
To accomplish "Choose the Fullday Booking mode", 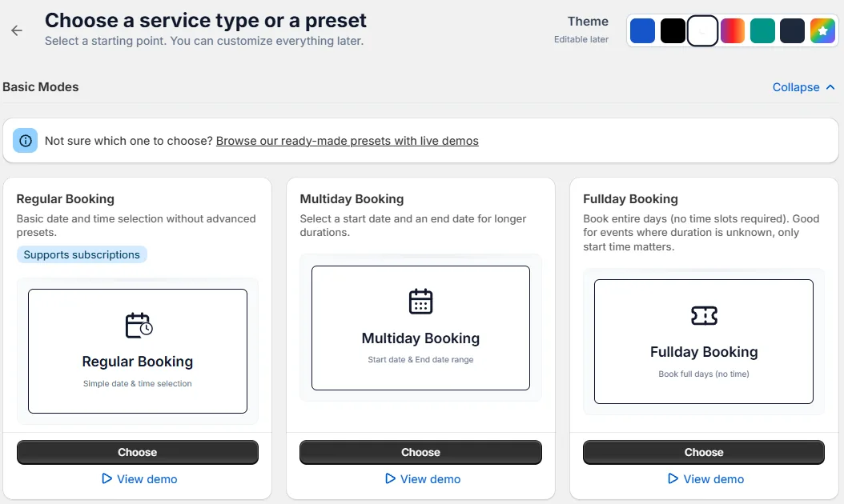I will (x=704, y=452).
